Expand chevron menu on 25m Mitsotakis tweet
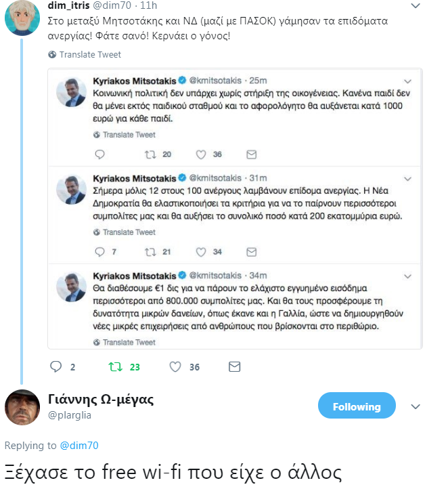The image size is (448, 489). [x=408, y=81]
